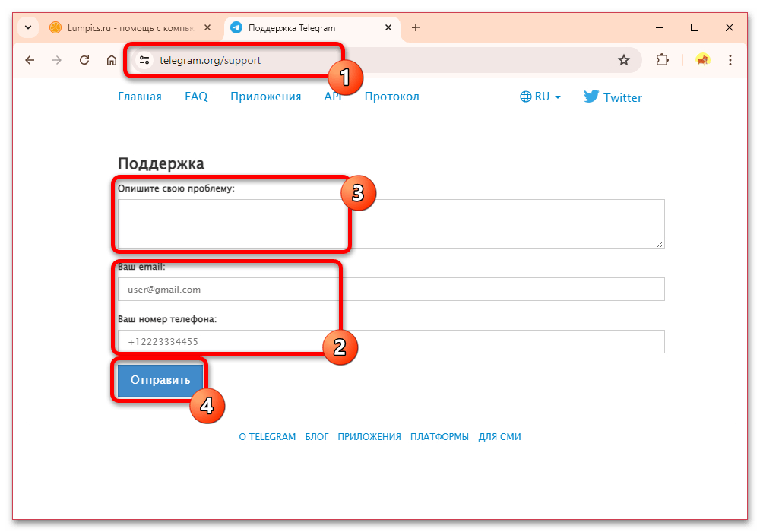Go to Приложения in top navigation
760x532 pixels.
[265, 97]
